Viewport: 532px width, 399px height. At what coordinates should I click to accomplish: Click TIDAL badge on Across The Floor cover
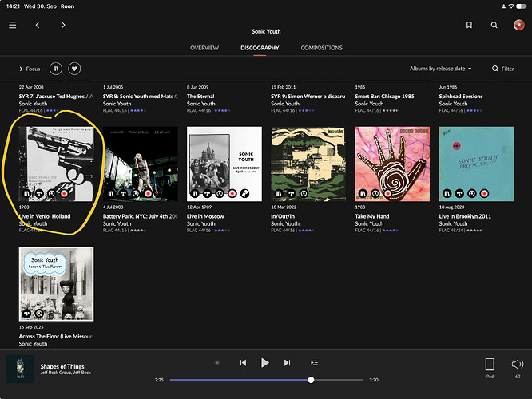coord(26,314)
